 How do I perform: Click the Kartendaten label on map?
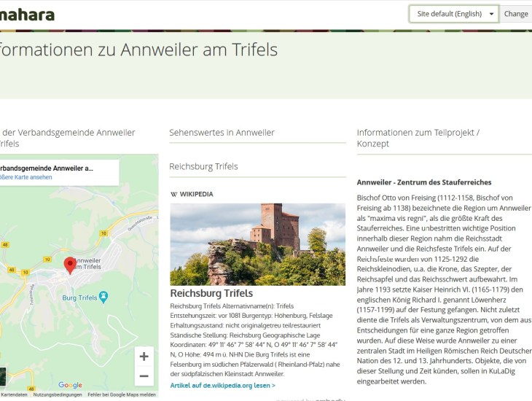(15, 394)
